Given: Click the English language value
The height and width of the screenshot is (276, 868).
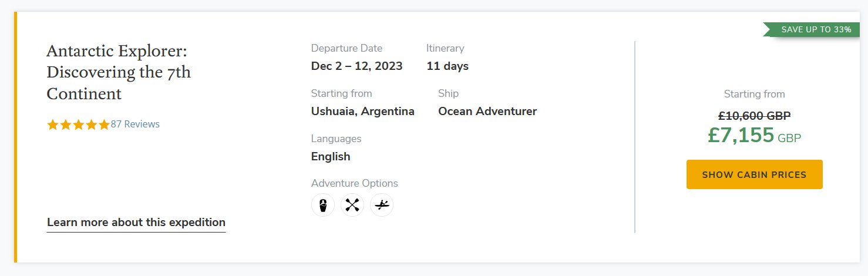Looking at the screenshot, I should pyautogui.click(x=331, y=156).
